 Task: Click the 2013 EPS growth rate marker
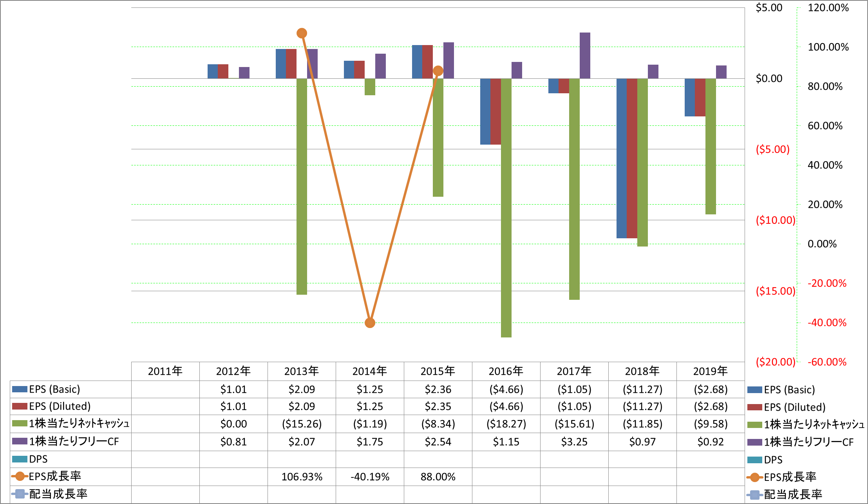(302, 33)
